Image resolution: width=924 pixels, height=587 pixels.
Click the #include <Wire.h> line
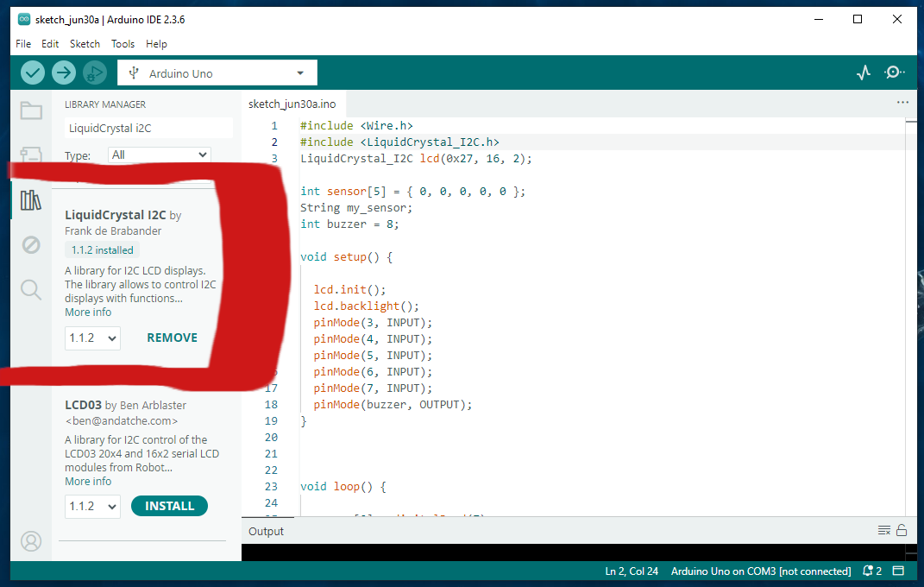[x=356, y=125]
